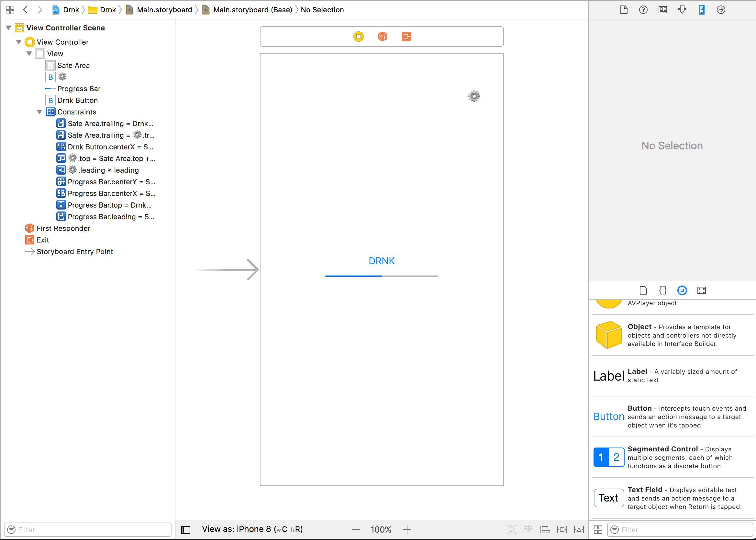The image size is (756, 540).
Task: Zoom out the canvas with minus
Action: [356, 529]
